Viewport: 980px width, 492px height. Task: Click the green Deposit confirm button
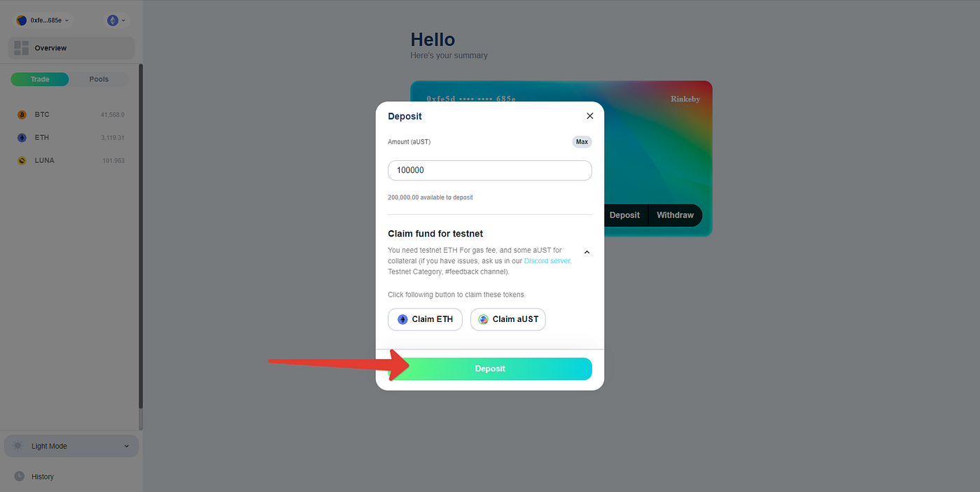click(x=490, y=369)
